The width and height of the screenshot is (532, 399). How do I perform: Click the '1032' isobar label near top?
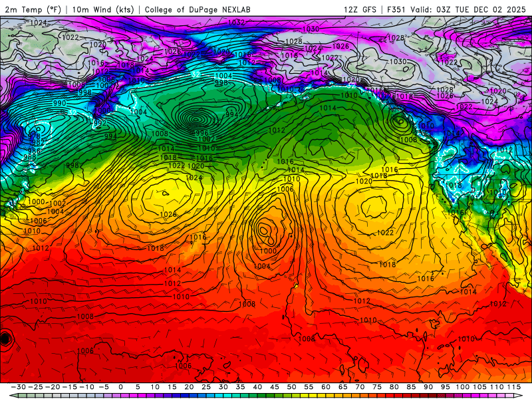pos(236,23)
